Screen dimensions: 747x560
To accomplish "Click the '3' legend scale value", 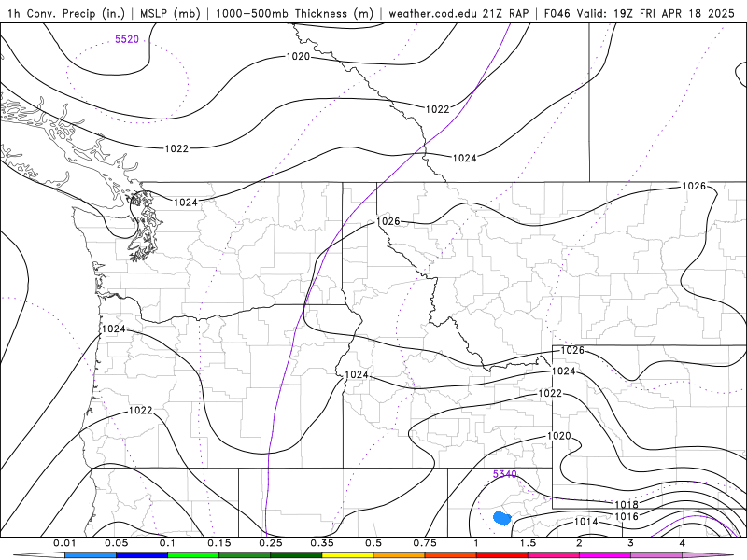I will [631, 543].
